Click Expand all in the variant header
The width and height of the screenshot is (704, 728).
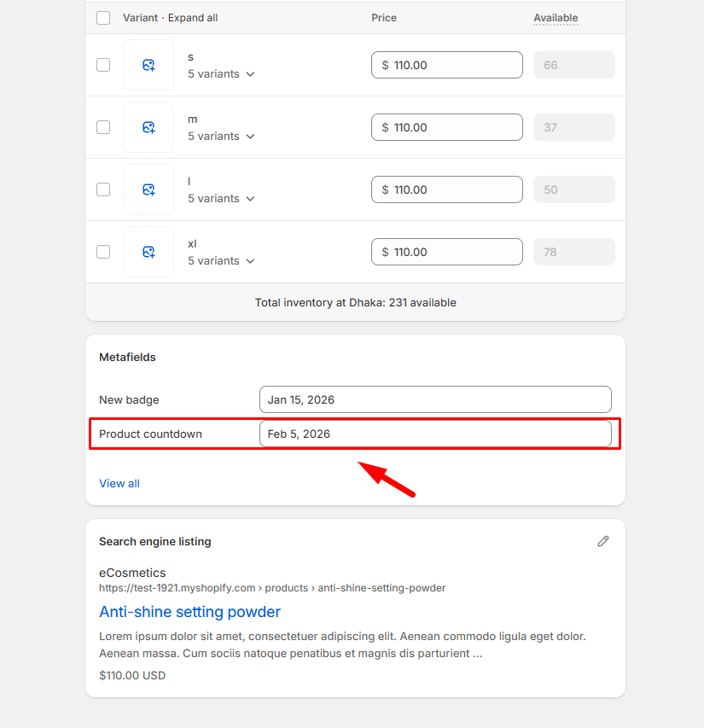[193, 18]
